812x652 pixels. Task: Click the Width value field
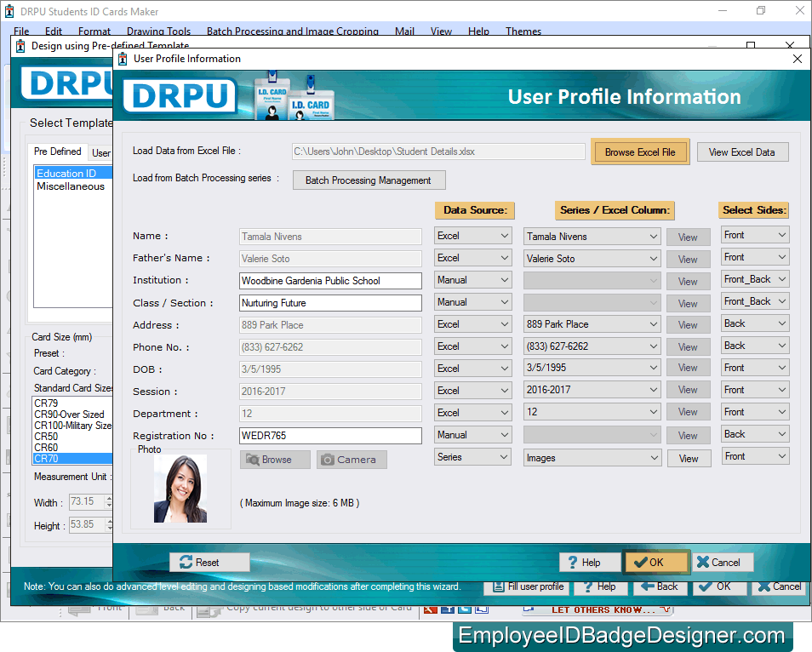[87, 501]
